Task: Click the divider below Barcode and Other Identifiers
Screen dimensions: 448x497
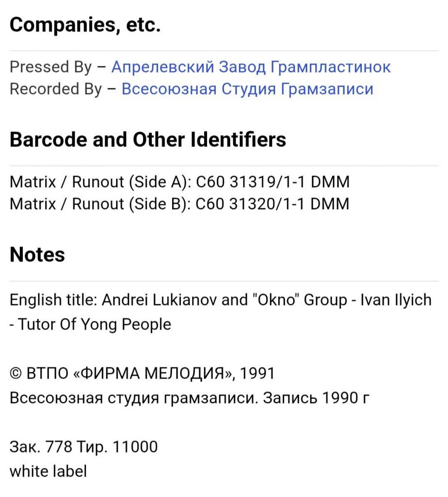Action: click(x=224, y=166)
